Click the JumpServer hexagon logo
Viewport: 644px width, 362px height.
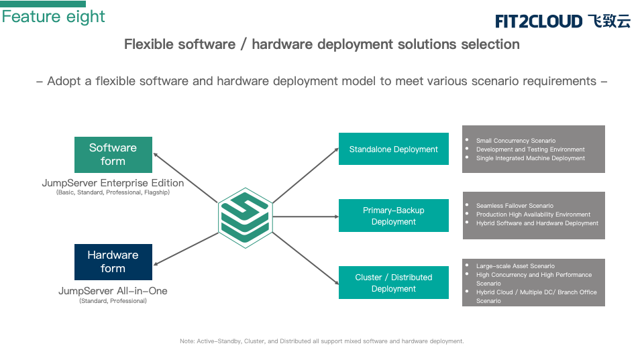[246, 218]
